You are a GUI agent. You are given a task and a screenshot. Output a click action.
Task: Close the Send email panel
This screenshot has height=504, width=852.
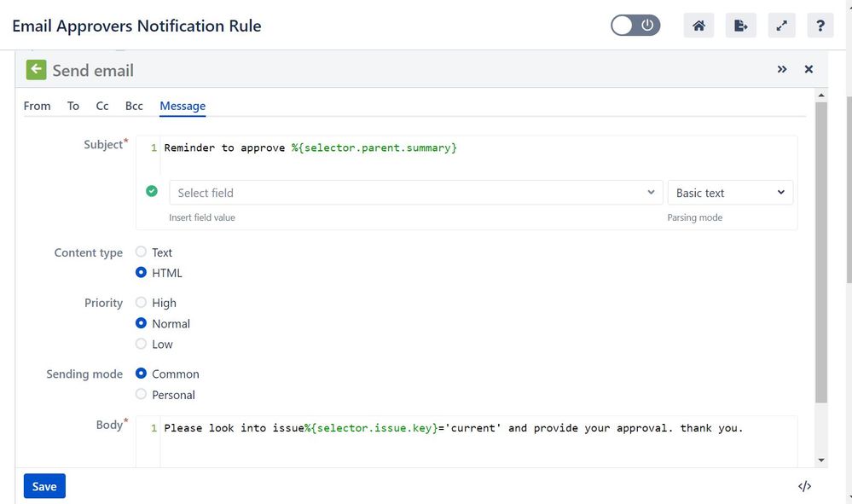click(x=809, y=69)
